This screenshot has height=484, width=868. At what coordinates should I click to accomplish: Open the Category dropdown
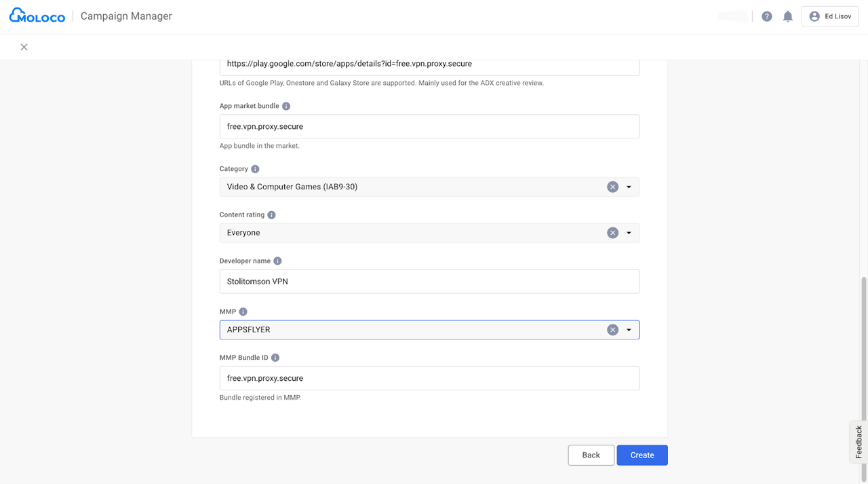[x=629, y=186]
